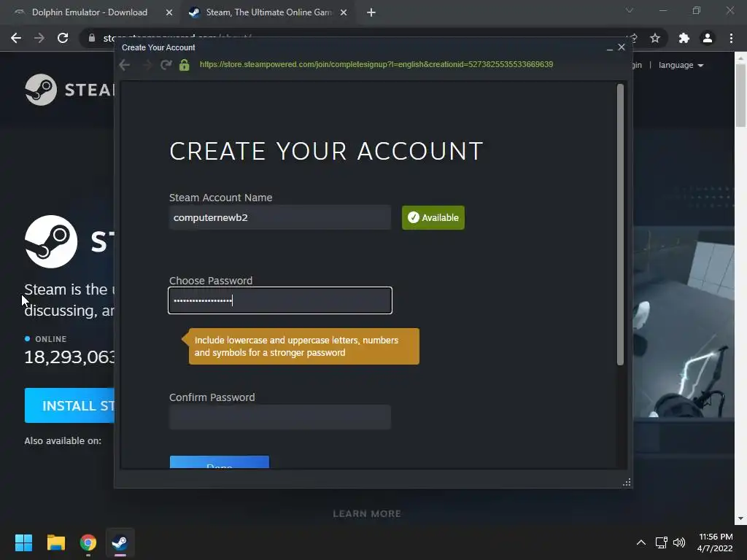The image size is (747, 560).
Task: Open network status in system tray
Action: [x=661, y=542]
